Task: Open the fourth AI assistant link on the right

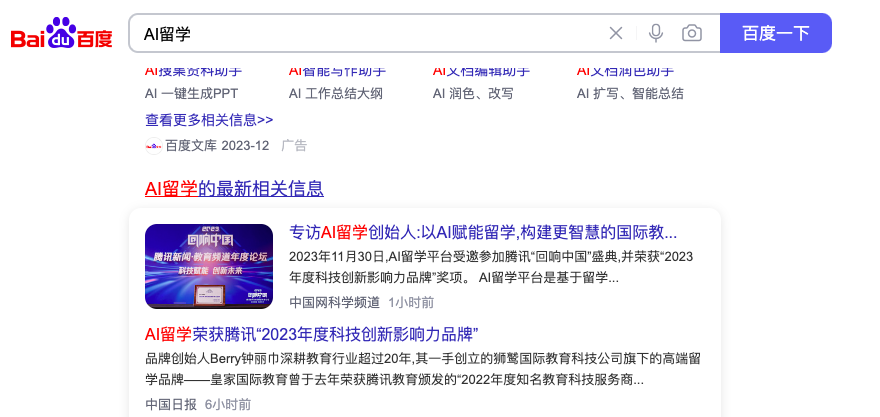Action: [625, 71]
